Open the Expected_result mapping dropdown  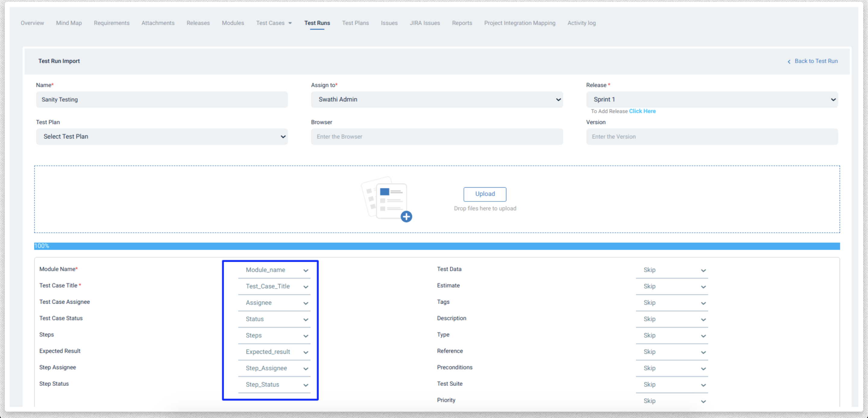tap(274, 352)
